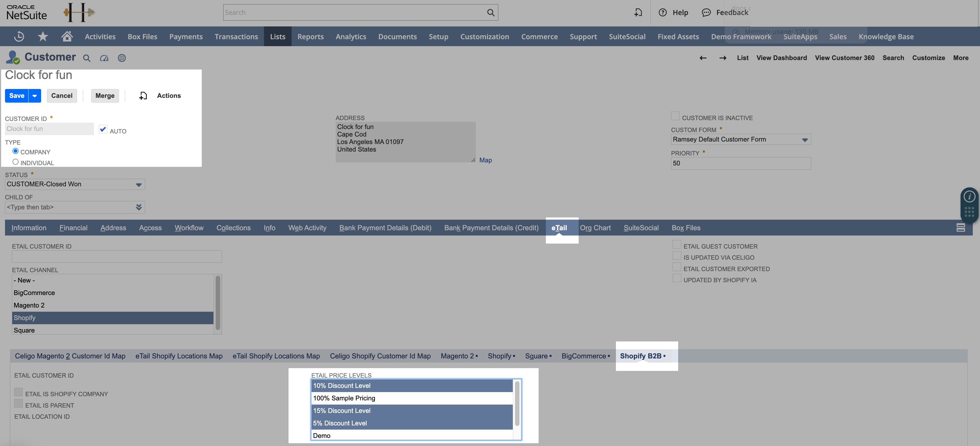The width and height of the screenshot is (980, 446).
Task: Click the globe icon beside Customer
Action: click(122, 58)
